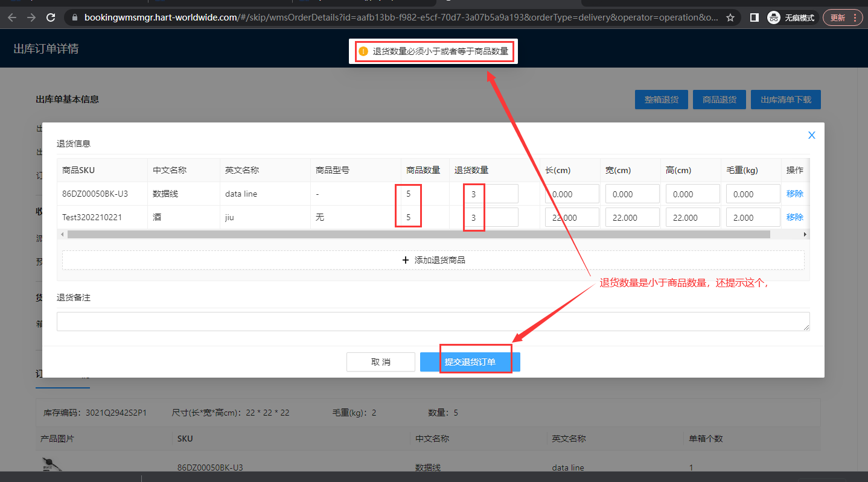Image resolution: width=868 pixels, height=482 pixels.
Task: Click the browser update button
Action: click(x=843, y=17)
